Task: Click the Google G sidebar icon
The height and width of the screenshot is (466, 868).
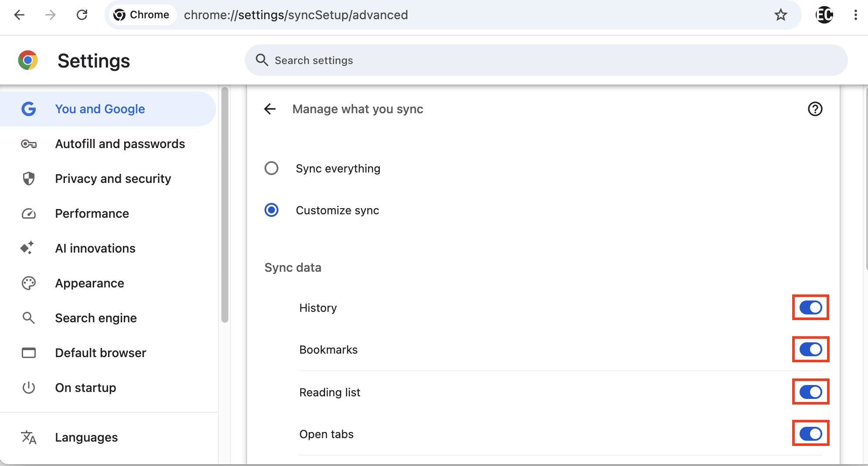Action: [x=29, y=109]
